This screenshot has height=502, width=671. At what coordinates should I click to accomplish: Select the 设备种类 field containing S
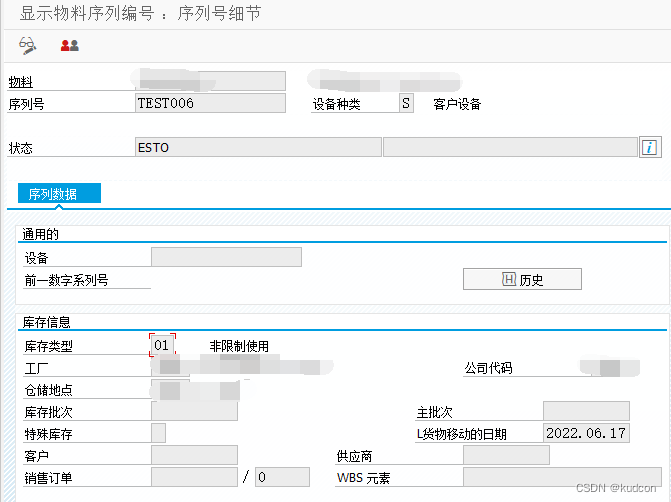tap(406, 104)
